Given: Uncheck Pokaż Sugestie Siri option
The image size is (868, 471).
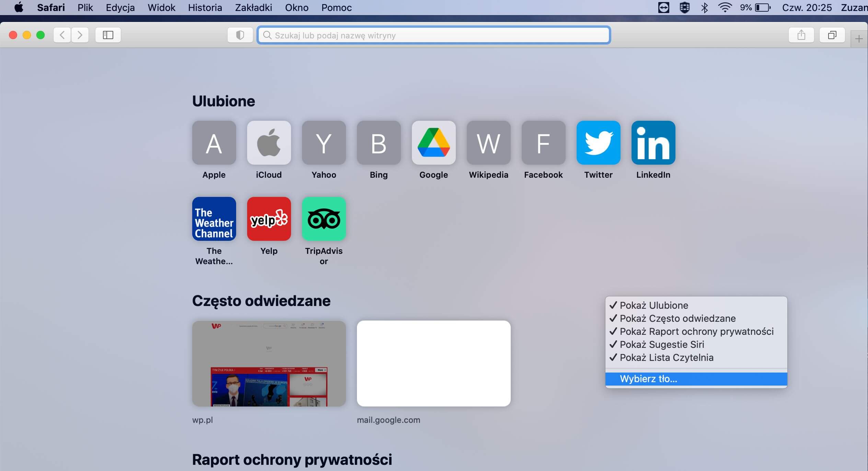Looking at the screenshot, I should 696,344.
